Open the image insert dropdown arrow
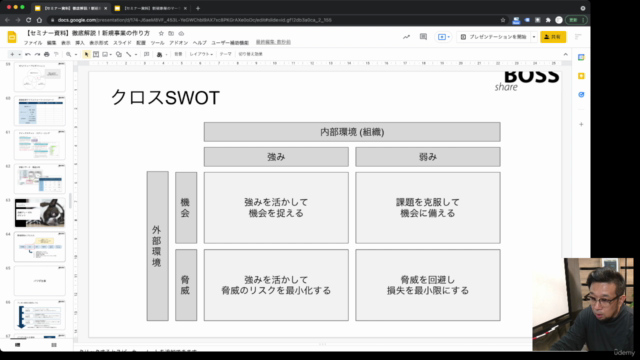 [111, 54]
